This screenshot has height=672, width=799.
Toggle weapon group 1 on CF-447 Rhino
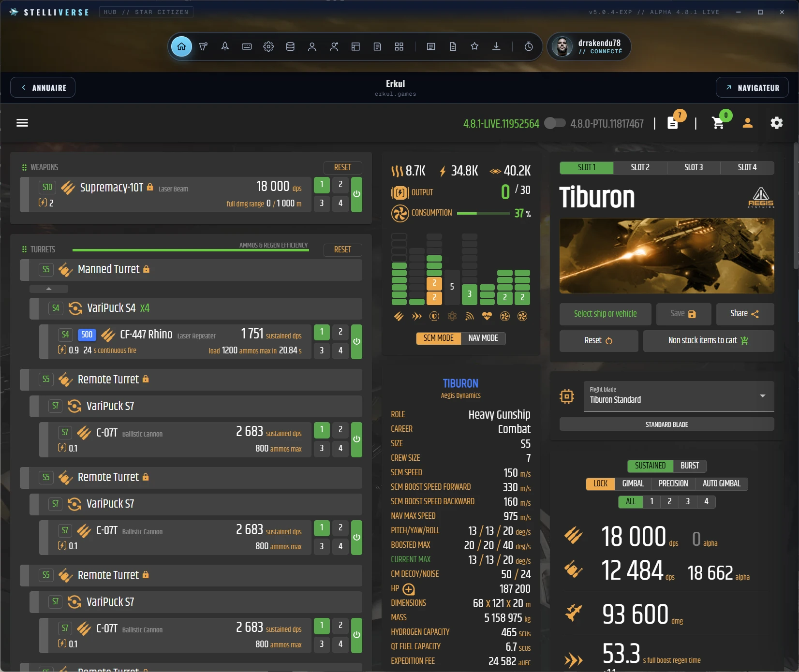(x=322, y=332)
